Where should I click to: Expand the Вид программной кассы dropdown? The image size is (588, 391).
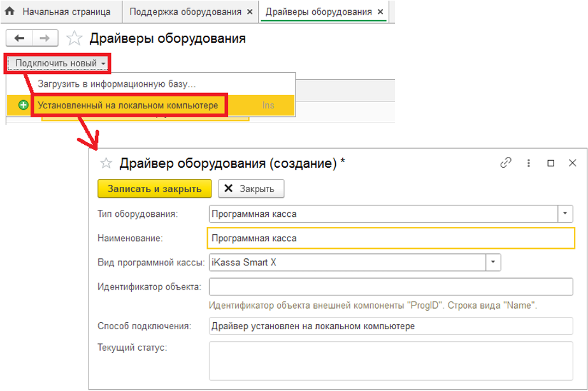coord(493,262)
